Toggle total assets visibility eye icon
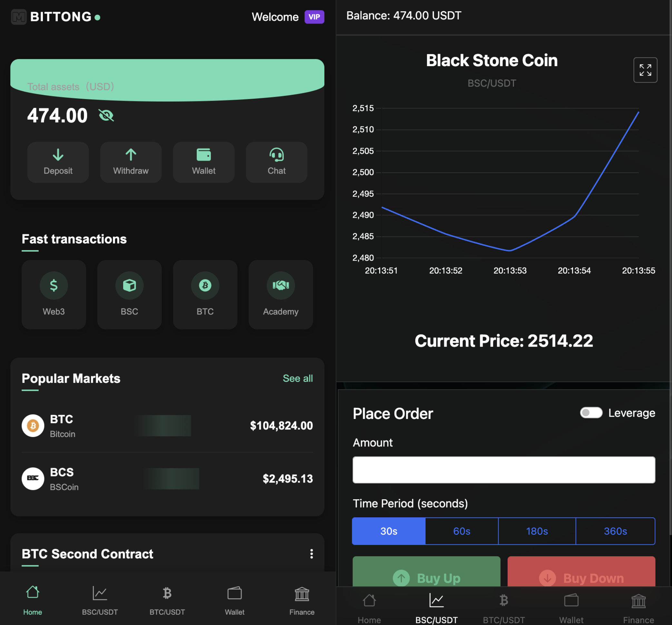Screen dimensions: 672x625 106,115
